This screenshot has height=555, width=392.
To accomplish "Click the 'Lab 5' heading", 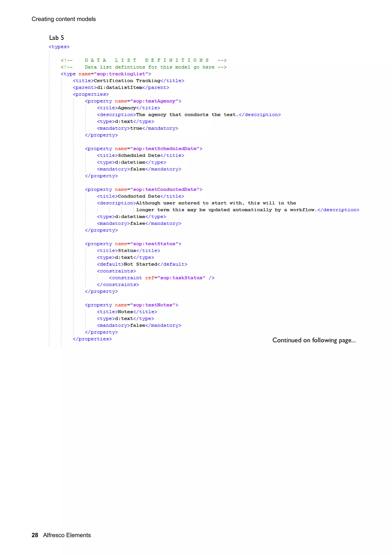I will 56,38.
